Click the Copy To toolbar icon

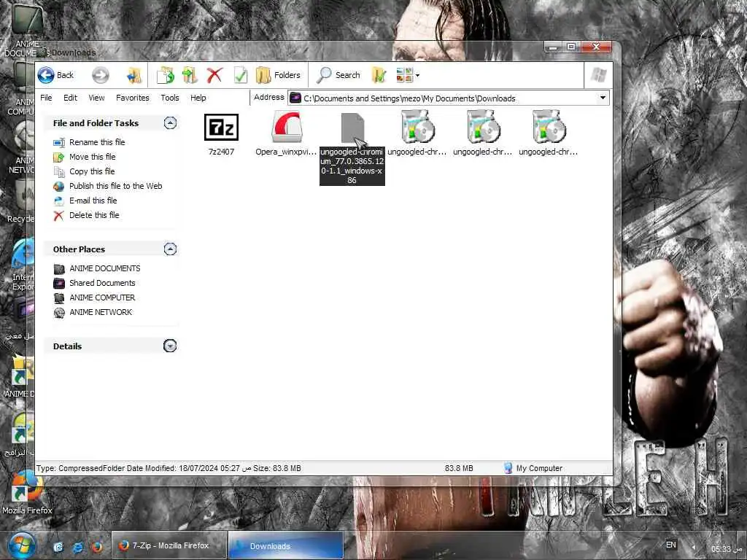(166, 75)
